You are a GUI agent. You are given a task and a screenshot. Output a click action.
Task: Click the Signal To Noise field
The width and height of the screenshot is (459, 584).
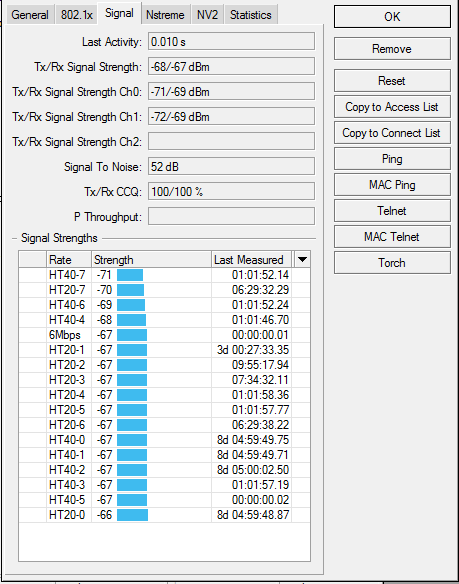click(x=231, y=166)
